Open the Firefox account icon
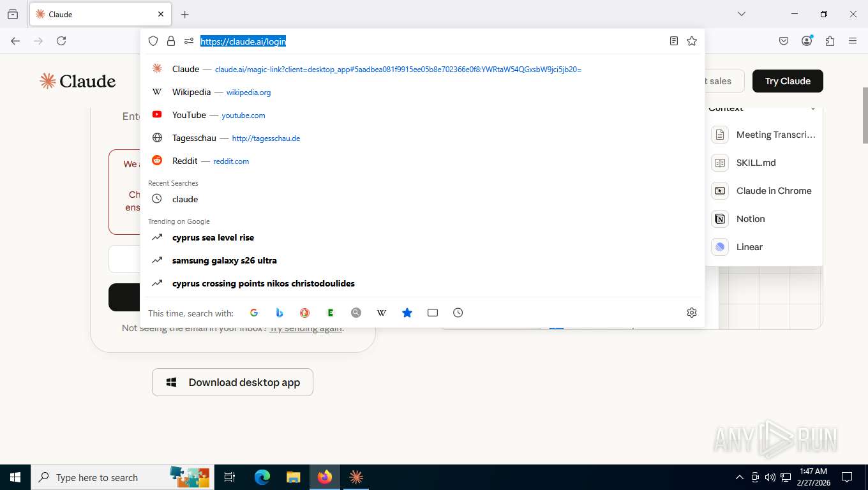Screen dimensions: 868x490 [x=807, y=41]
